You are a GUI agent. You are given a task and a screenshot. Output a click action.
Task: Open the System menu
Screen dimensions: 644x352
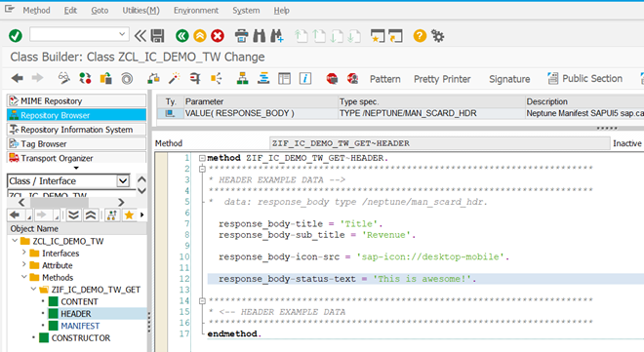coord(246,11)
